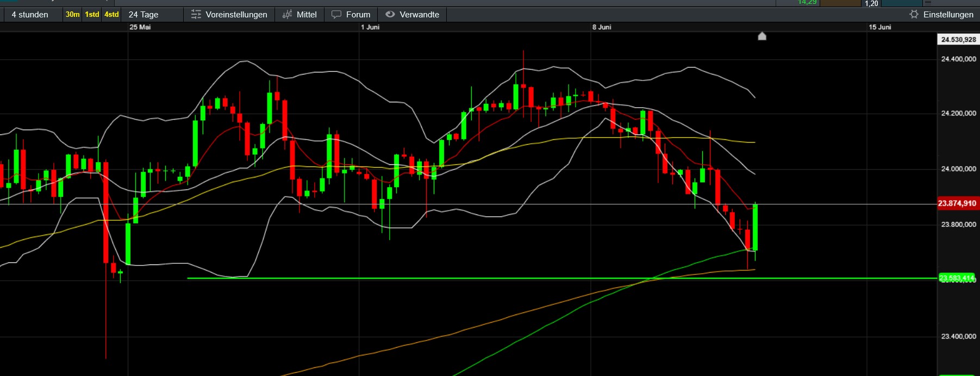Image resolution: width=980 pixels, height=376 pixels.
Task: Click the 24.400,000 axis label
Action: (x=958, y=59)
